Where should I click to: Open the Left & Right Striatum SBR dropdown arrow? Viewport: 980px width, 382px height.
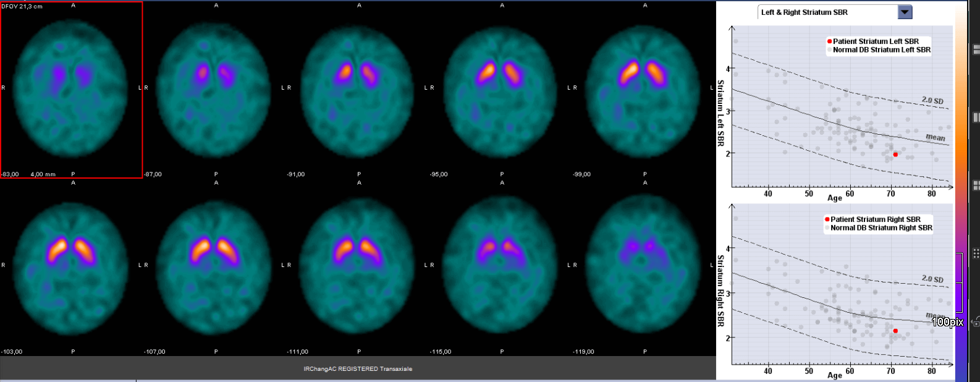(x=905, y=12)
